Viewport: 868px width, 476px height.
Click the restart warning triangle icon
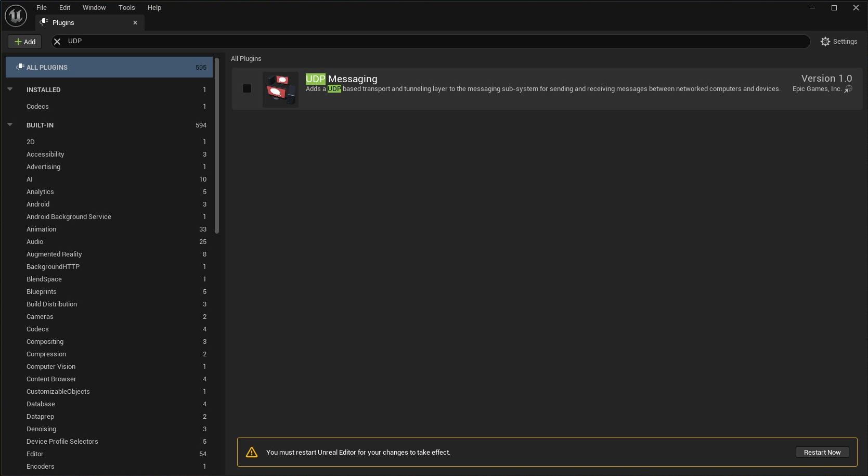(x=252, y=452)
